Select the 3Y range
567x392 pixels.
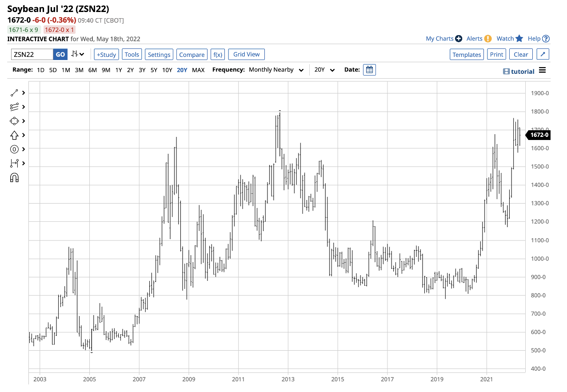[142, 70]
